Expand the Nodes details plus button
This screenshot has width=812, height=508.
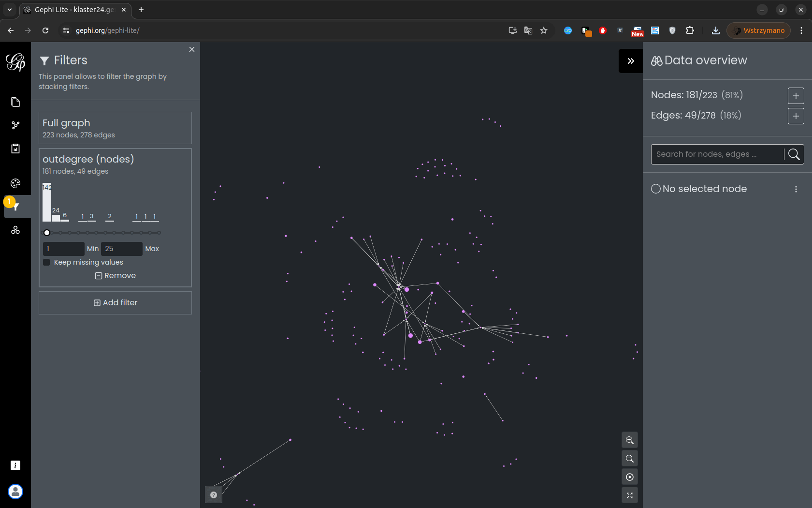pyautogui.click(x=796, y=96)
